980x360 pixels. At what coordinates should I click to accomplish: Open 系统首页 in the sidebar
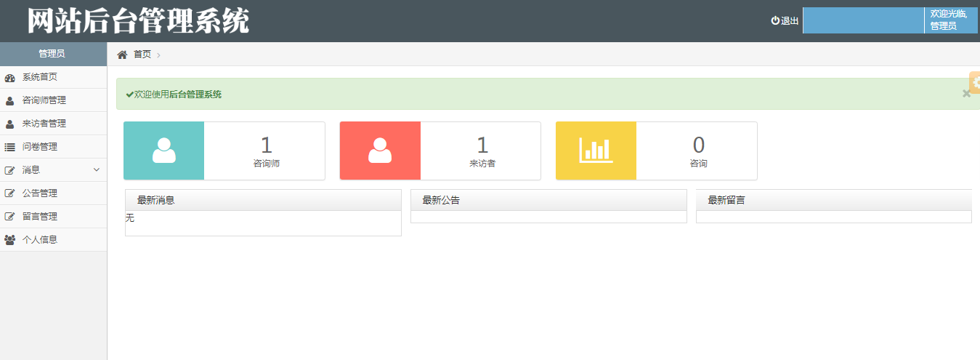point(54,77)
